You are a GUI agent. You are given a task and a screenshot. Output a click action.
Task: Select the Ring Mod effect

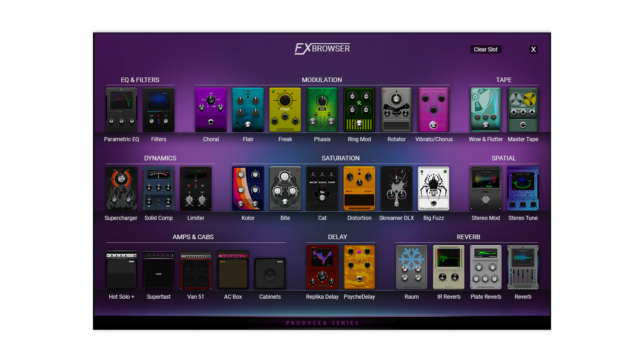tap(359, 110)
